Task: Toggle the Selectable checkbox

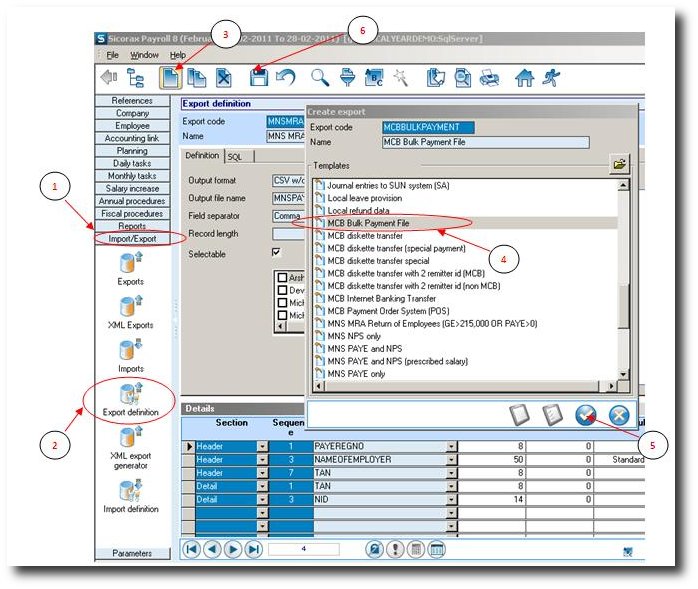Action: (x=277, y=254)
